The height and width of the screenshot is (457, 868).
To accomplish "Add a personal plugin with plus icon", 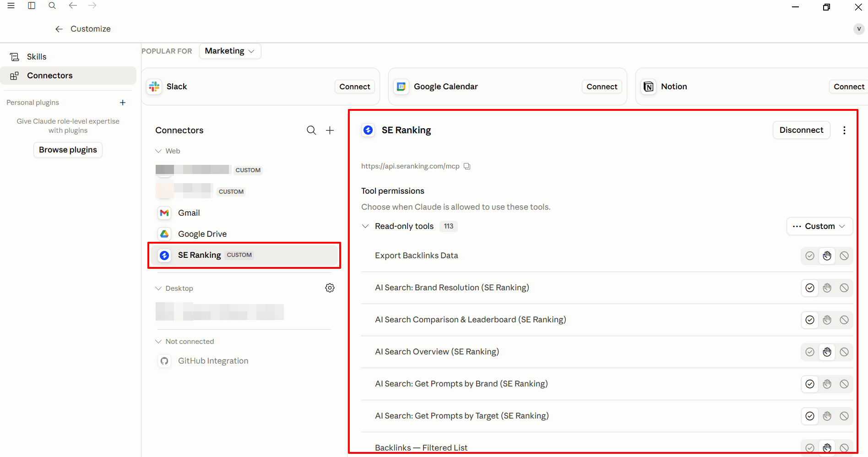I will pyautogui.click(x=123, y=103).
